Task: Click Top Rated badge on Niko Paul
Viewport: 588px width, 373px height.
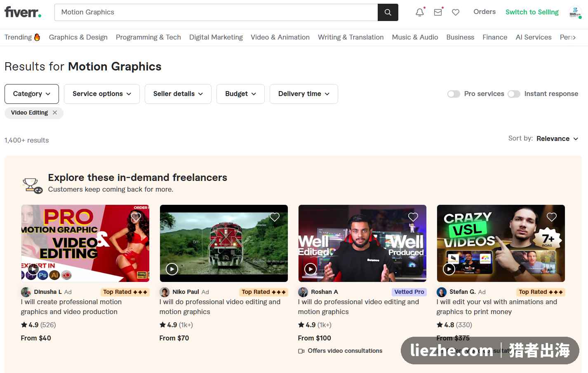Action: point(264,292)
